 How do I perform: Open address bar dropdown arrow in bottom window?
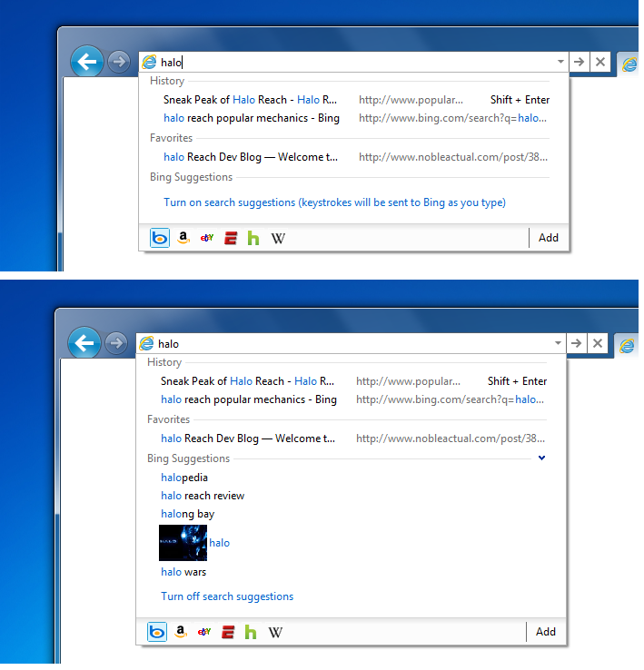tap(558, 343)
